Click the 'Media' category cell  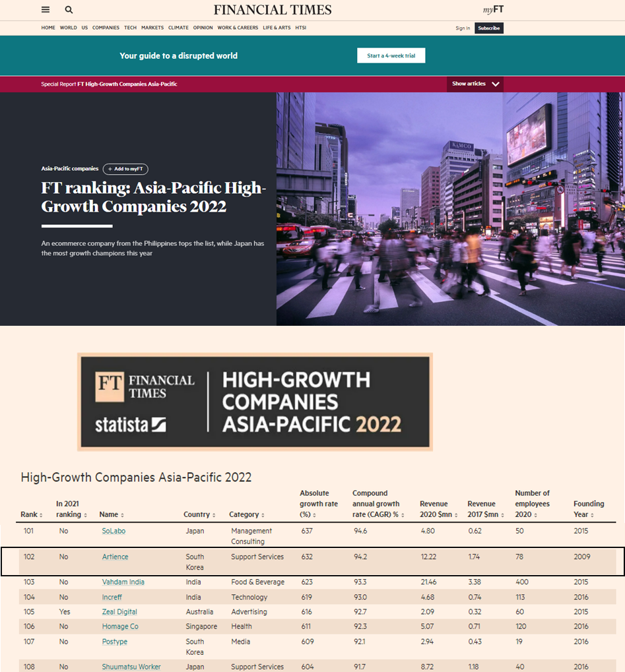point(241,642)
